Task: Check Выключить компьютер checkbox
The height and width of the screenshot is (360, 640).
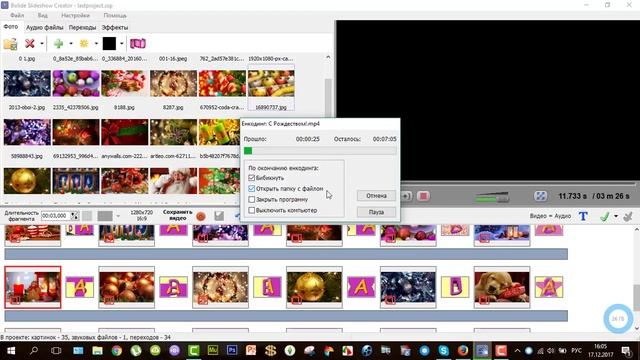Action: [x=251, y=210]
